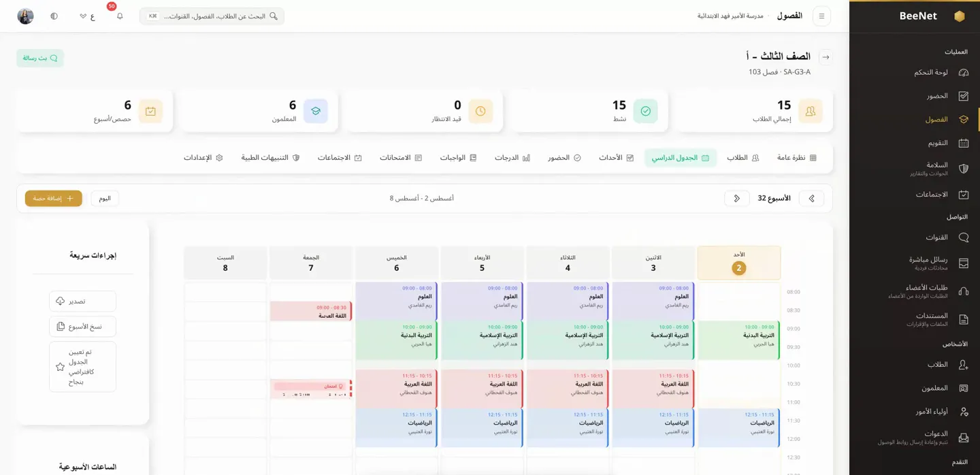Open the notifications bell icon

[x=120, y=16]
